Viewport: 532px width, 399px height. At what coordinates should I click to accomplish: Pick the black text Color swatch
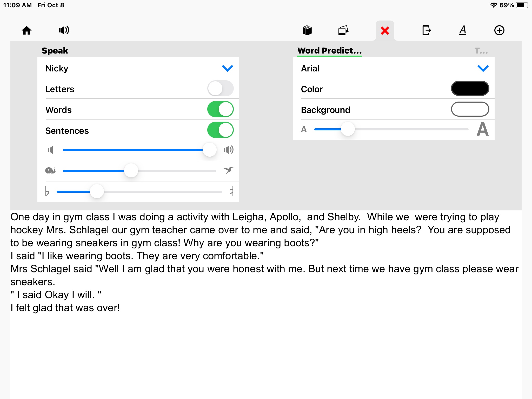(470, 89)
